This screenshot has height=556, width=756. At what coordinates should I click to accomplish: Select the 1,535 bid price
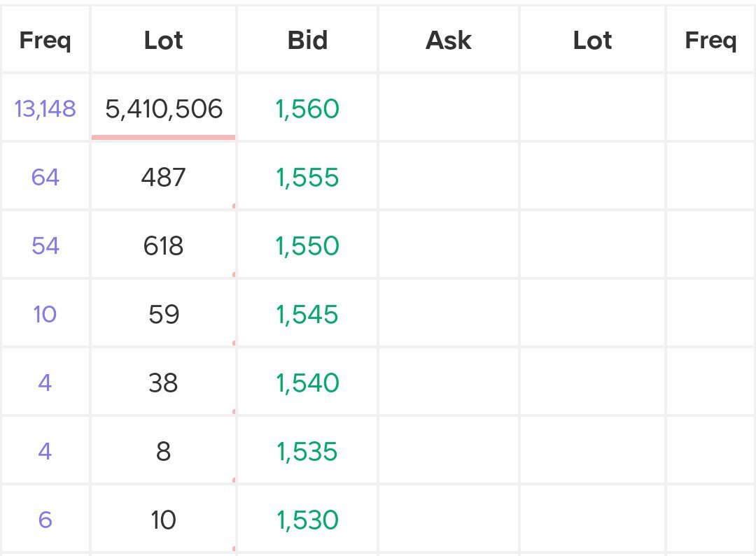pos(307,452)
